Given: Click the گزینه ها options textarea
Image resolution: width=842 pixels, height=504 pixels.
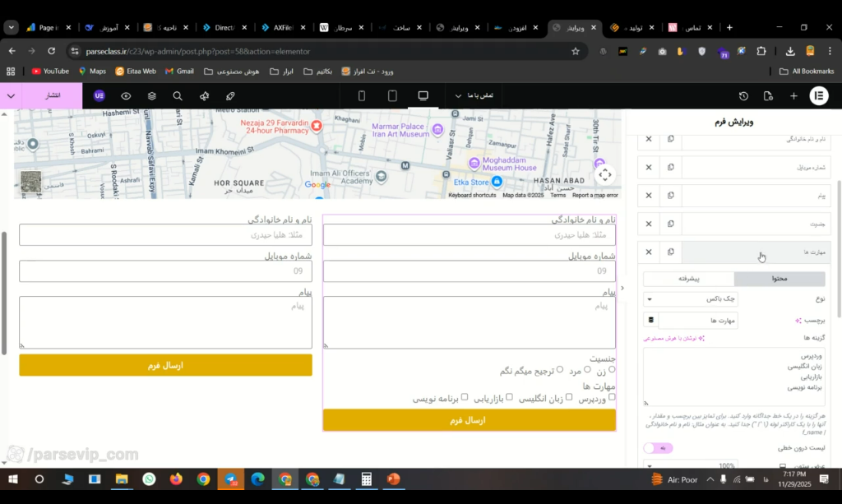Looking at the screenshot, I should pyautogui.click(x=734, y=377).
